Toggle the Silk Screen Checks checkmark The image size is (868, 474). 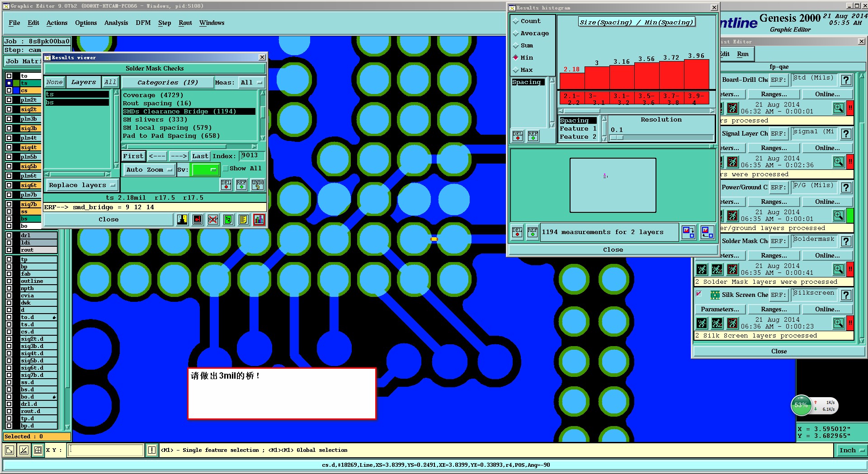pos(699,294)
